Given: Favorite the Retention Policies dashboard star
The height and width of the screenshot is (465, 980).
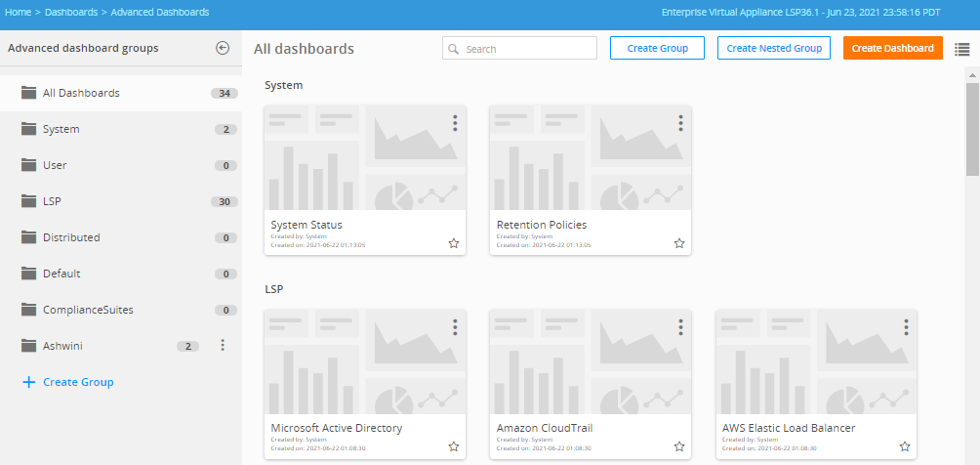Looking at the screenshot, I should (x=679, y=243).
